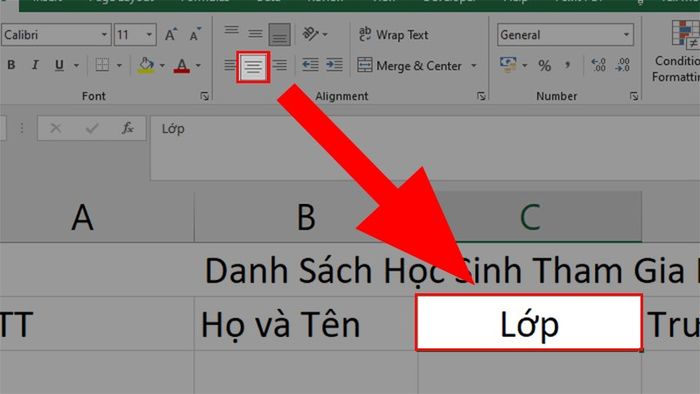Click the Orientation text rotation icon
700x394 pixels.
point(310,33)
